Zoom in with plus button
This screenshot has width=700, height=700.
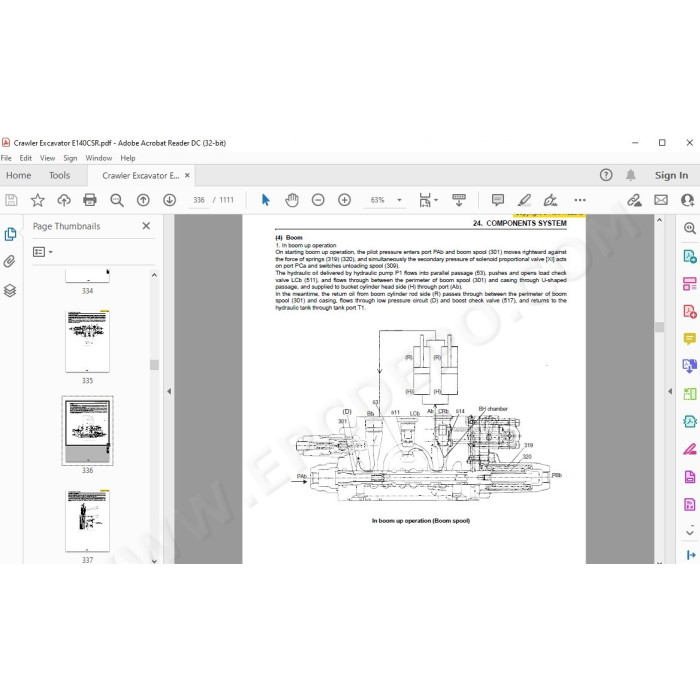pos(344,200)
